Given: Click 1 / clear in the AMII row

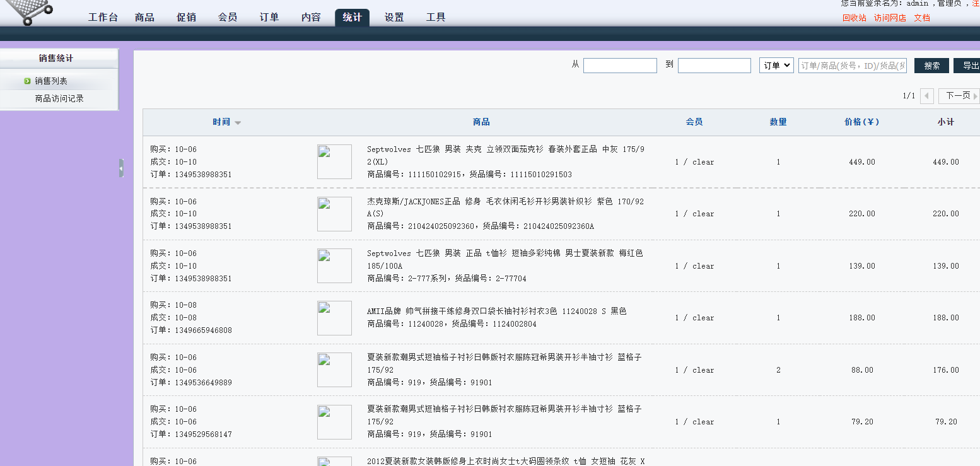Looking at the screenshot, I should pos(694,318).
